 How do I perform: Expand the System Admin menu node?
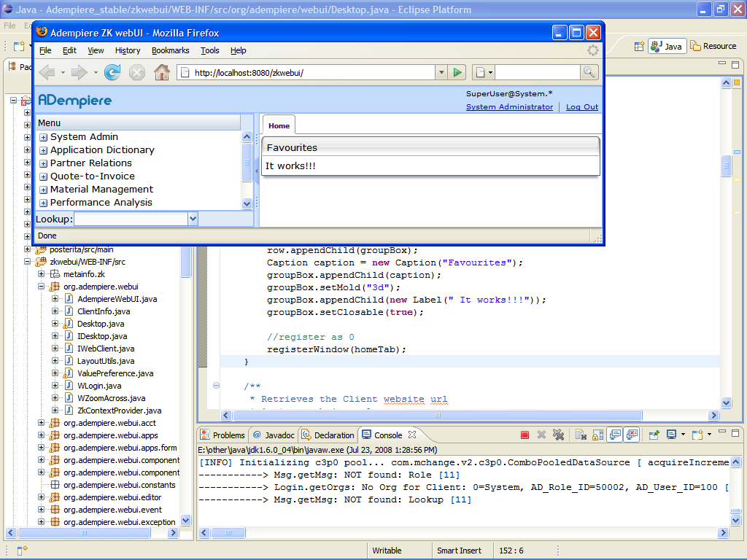(x=43, y=137)
